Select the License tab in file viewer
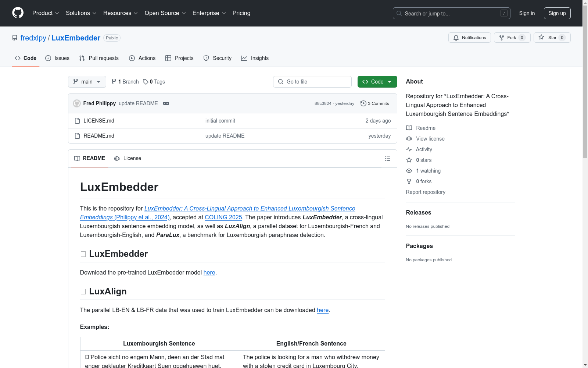 pos(128,158)
